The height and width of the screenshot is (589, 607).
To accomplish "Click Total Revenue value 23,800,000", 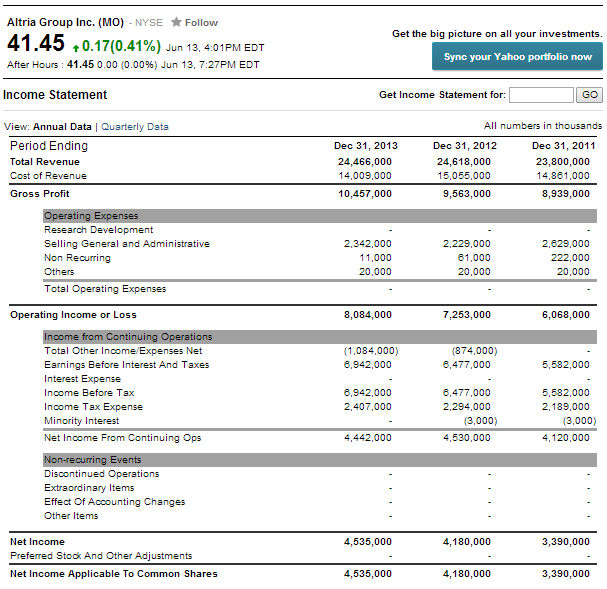I will 563,162.
